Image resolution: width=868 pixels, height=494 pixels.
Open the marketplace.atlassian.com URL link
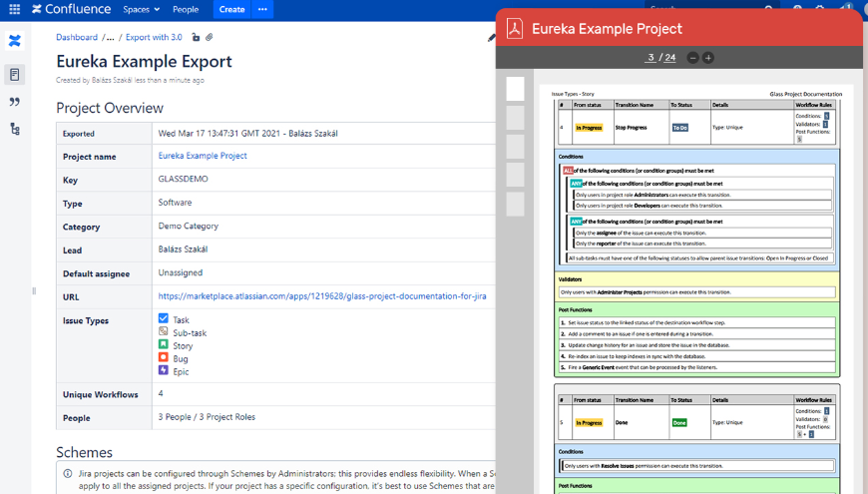[x=322, y=296]
